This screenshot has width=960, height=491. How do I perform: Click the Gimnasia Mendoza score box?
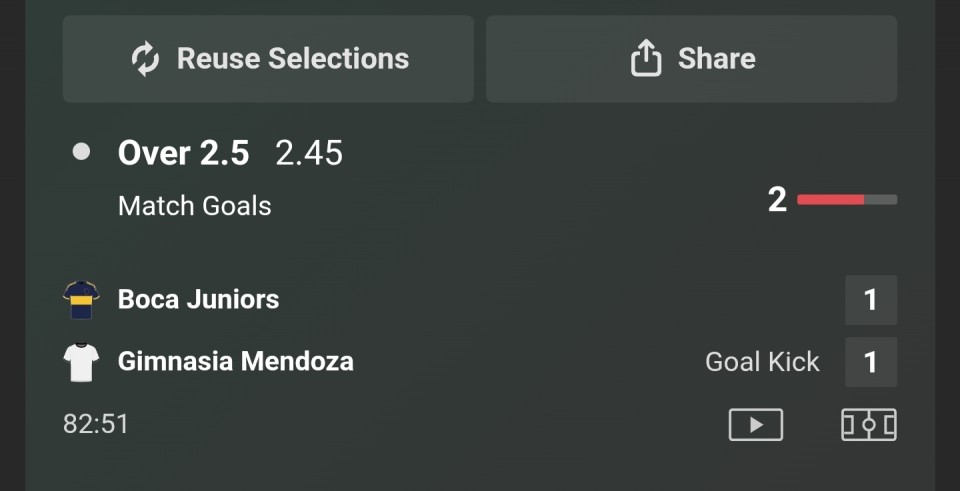coord(870,362)
